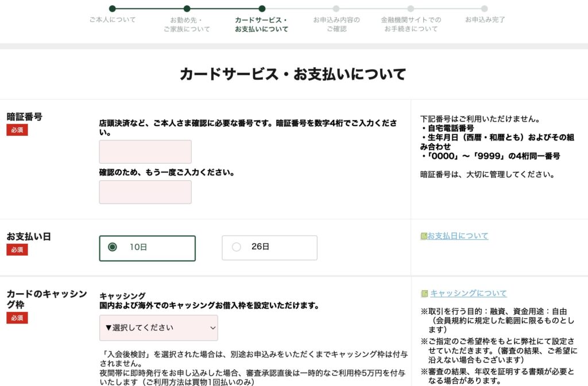
Task: Focus the 暗証番号 confirmation input field
Action: pos(145,192)
